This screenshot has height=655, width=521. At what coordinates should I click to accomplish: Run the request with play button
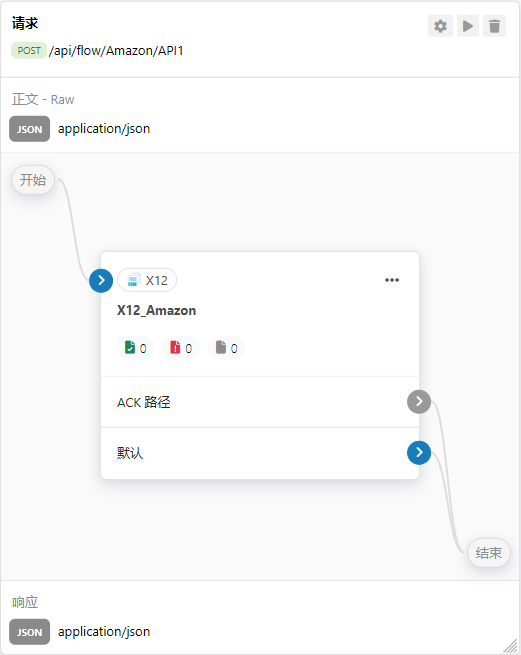(x=468, y=26)
